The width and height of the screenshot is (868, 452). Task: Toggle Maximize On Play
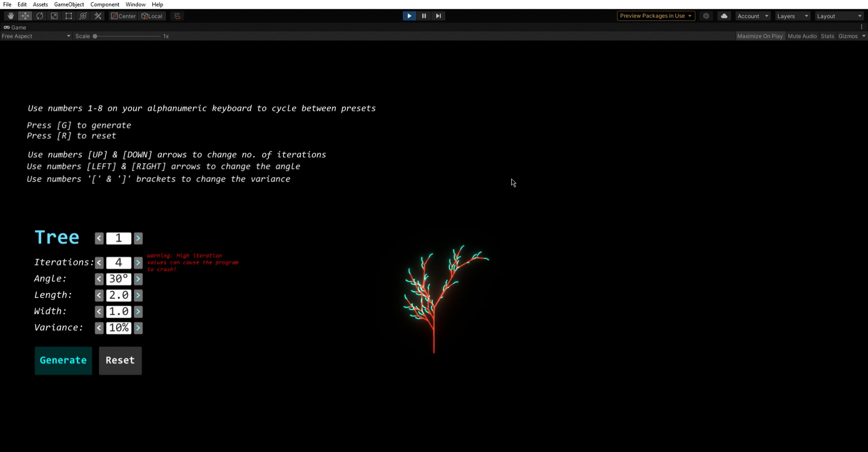[x=760, y=36]
